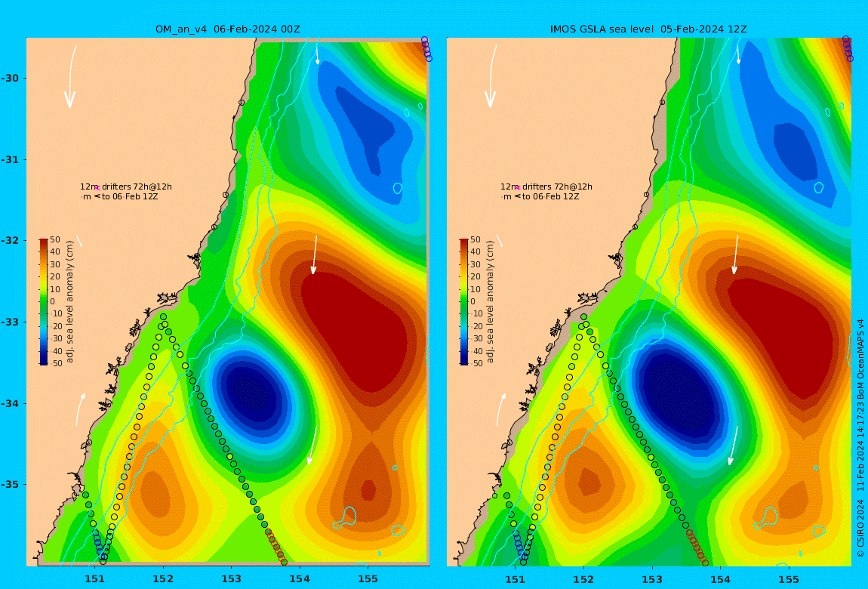Click longitude 151 under the OM_an_v4 map
Image resolution: width=868 pixels, height=589 pixels.
[94, 579]
